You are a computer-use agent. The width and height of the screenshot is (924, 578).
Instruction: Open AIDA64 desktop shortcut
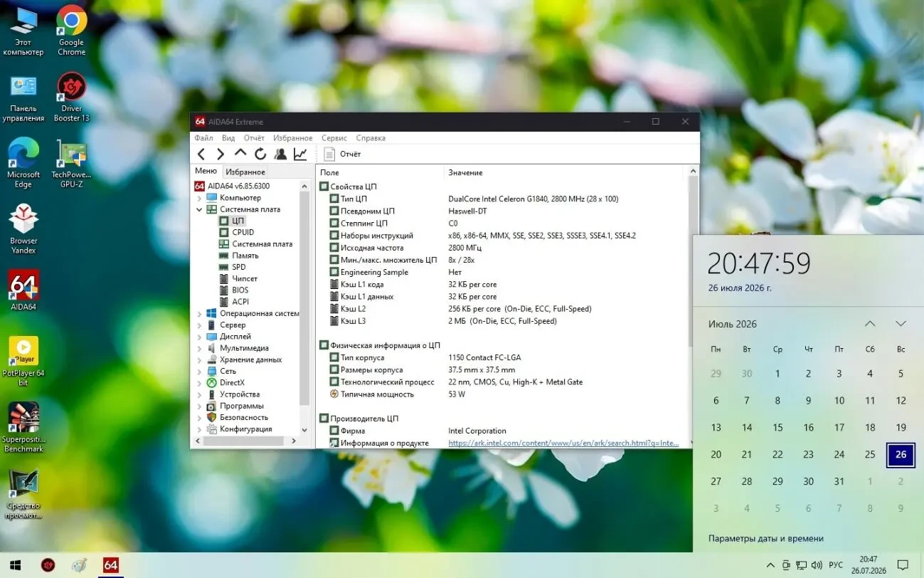(23, 290)
